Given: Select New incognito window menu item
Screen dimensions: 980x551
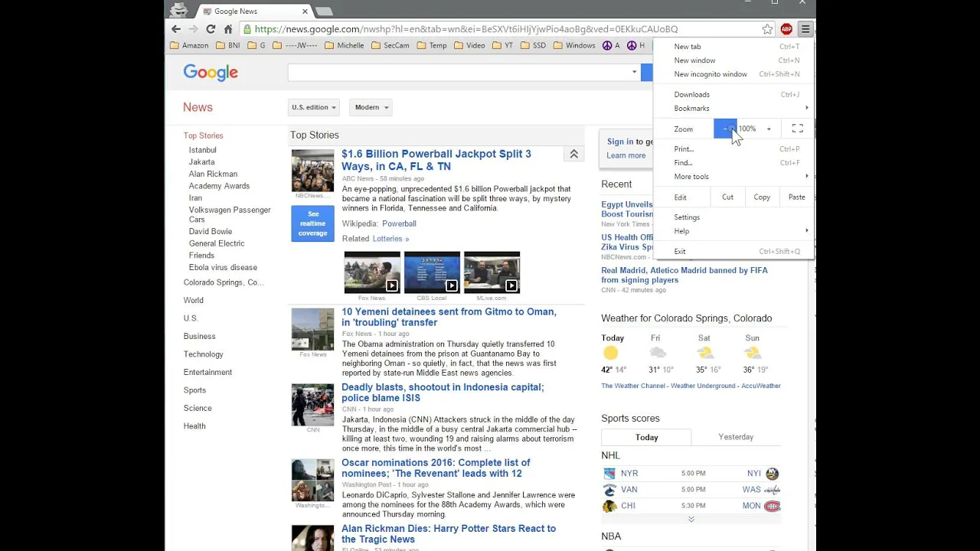Looking at the screenshot, I should click(733, 74).
